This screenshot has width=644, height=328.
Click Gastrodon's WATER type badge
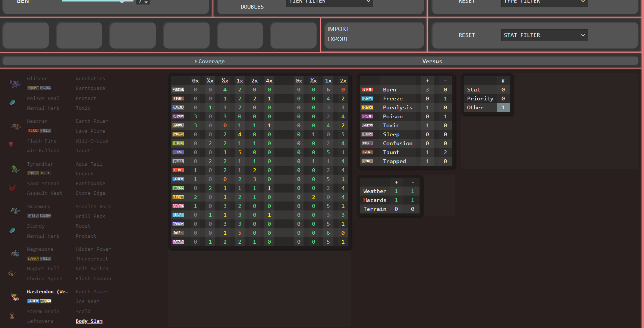tap(33, 301)
